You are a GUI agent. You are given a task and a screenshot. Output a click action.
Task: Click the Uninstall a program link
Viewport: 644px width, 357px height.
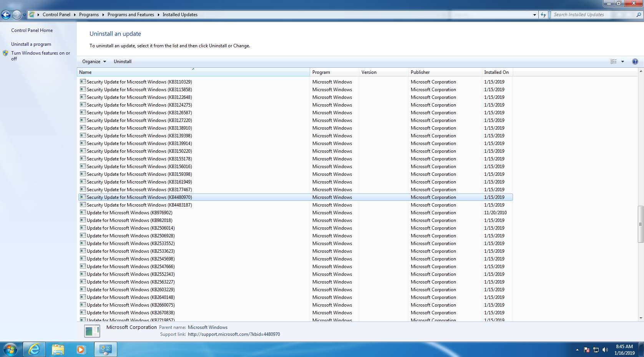[x=31, y=44]
